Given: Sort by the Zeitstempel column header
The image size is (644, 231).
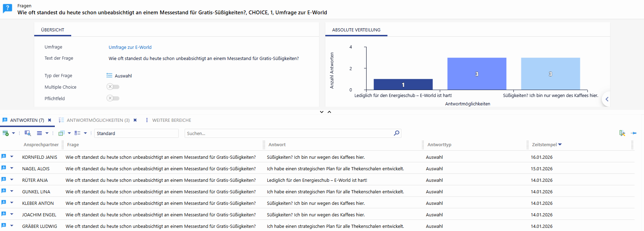Looking at the screenshot, I should point(544,144).
